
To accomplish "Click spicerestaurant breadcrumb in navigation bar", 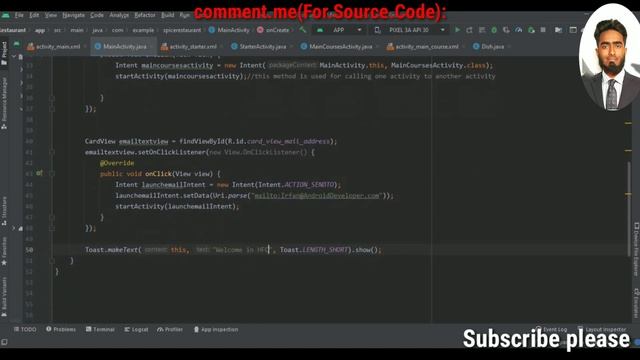I will [182, 30].
